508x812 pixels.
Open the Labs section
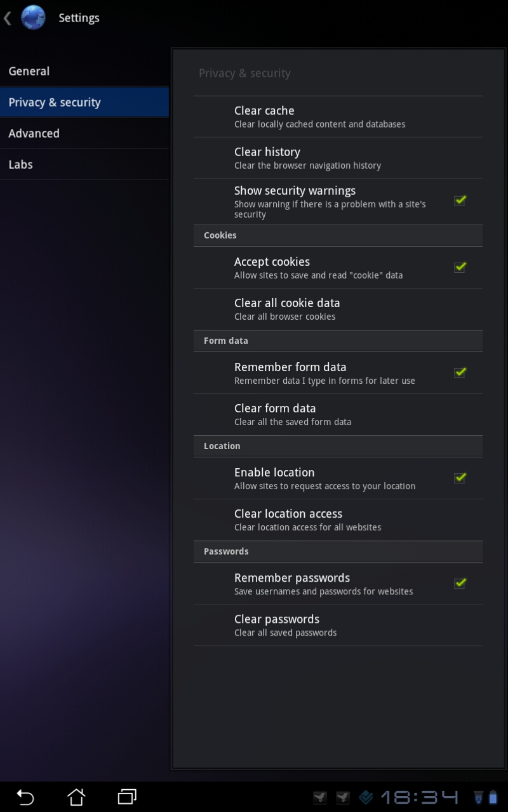[x=84, y=164]
